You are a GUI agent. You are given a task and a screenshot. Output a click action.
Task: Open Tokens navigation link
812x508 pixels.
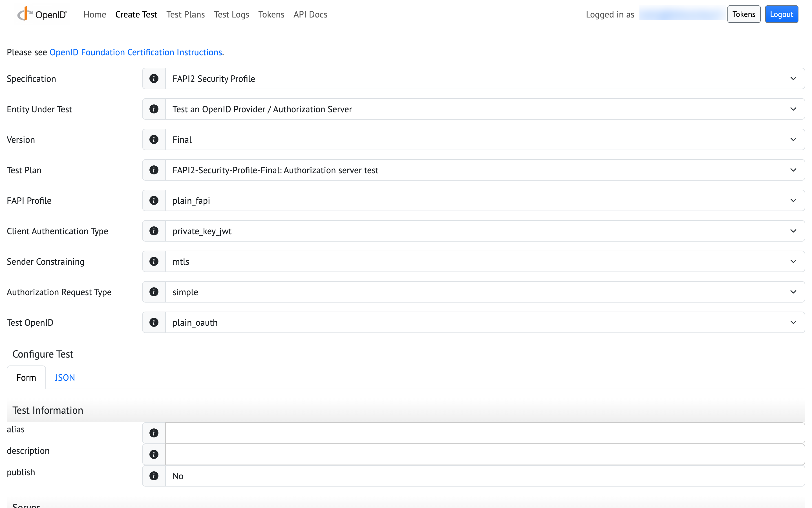(271, 14)
